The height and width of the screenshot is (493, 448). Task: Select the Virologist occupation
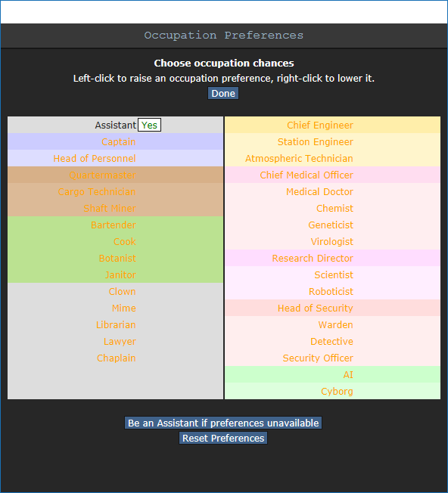pos(332,242)
